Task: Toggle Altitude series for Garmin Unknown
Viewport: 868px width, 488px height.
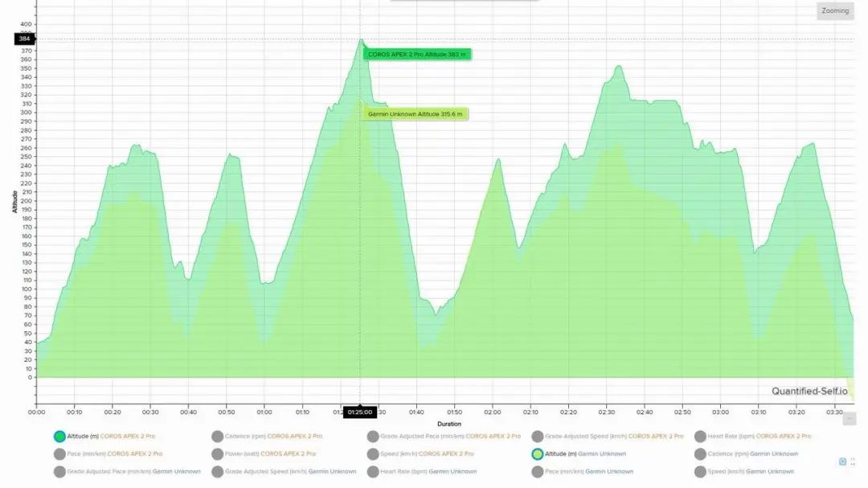Action: point(537,454)
